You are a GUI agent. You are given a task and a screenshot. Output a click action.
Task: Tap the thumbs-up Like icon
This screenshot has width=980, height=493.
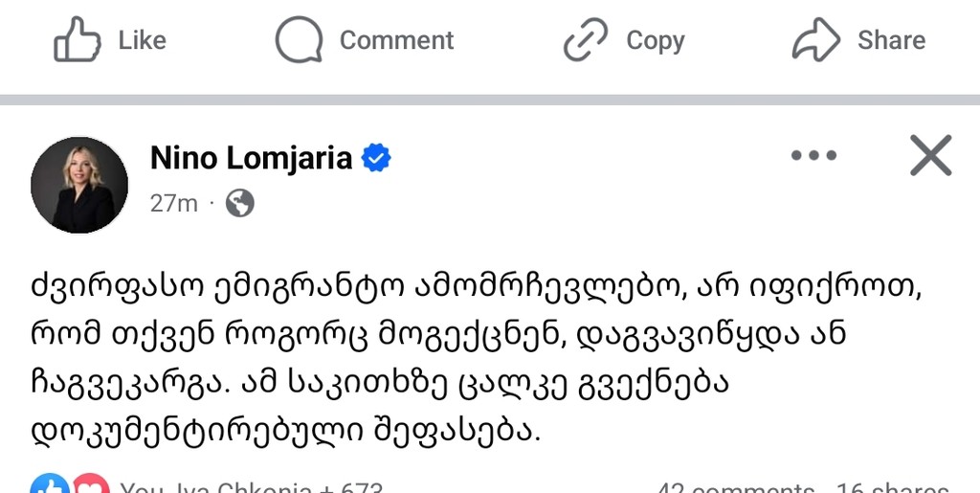pos(77,40)
